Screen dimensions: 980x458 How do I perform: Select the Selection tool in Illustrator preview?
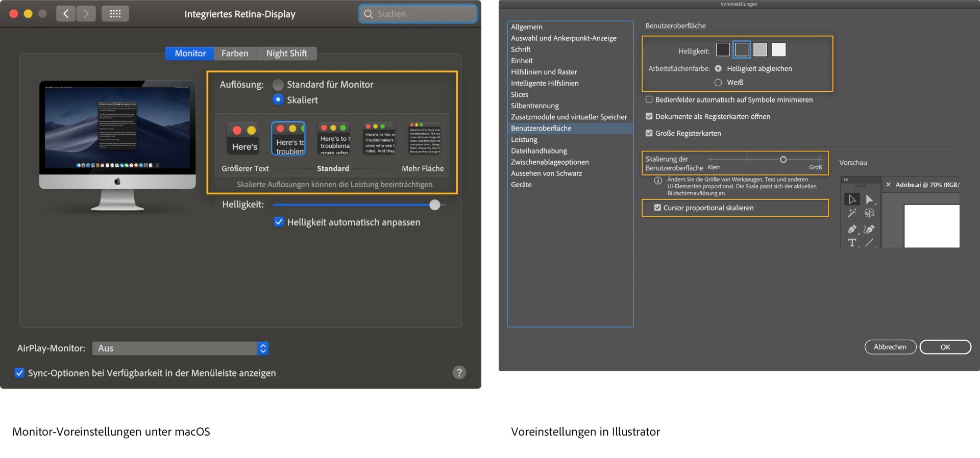pyautogui.click(x=852, y=199)
